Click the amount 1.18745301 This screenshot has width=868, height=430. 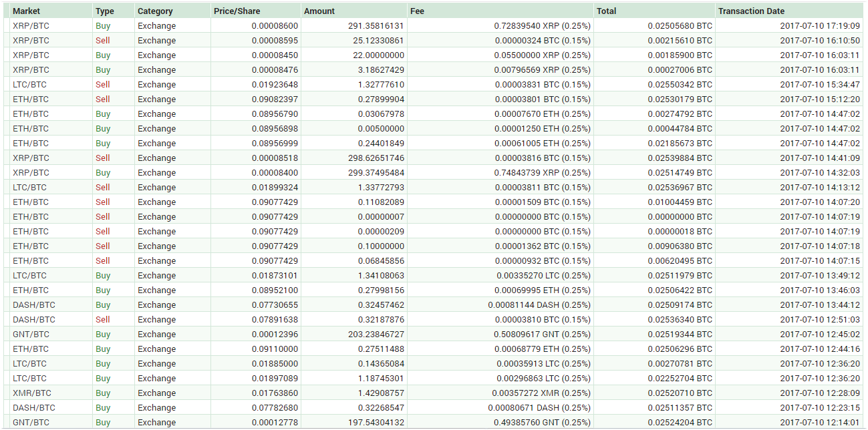381,378
